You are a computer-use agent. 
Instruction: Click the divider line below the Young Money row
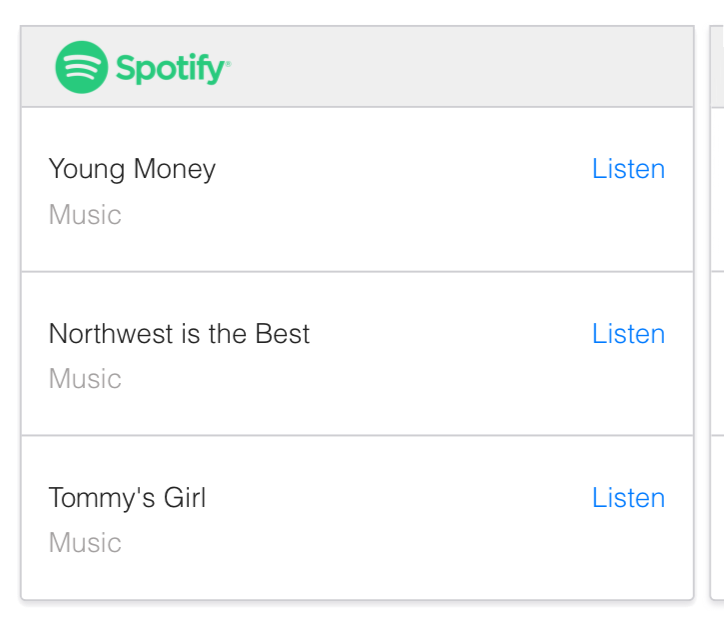click(x=357, y=271)
